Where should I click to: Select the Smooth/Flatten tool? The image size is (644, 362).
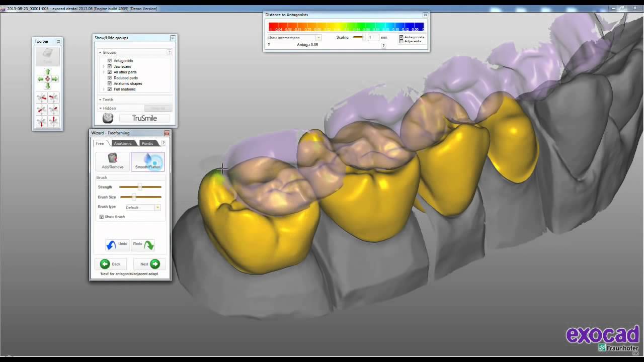coord(147,161)
